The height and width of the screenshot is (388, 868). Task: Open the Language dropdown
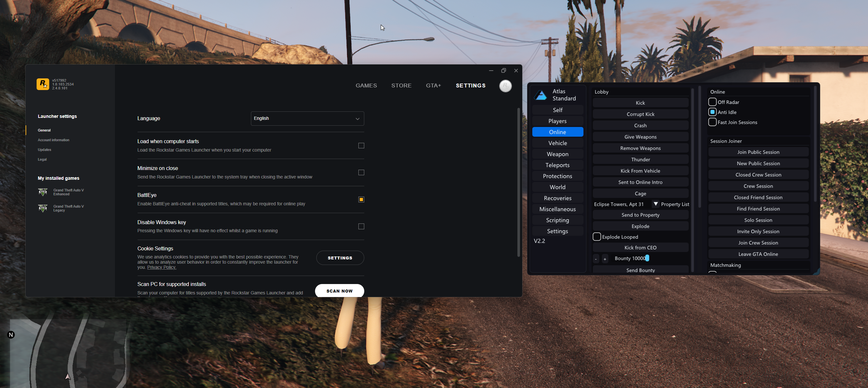coord(307,118)
